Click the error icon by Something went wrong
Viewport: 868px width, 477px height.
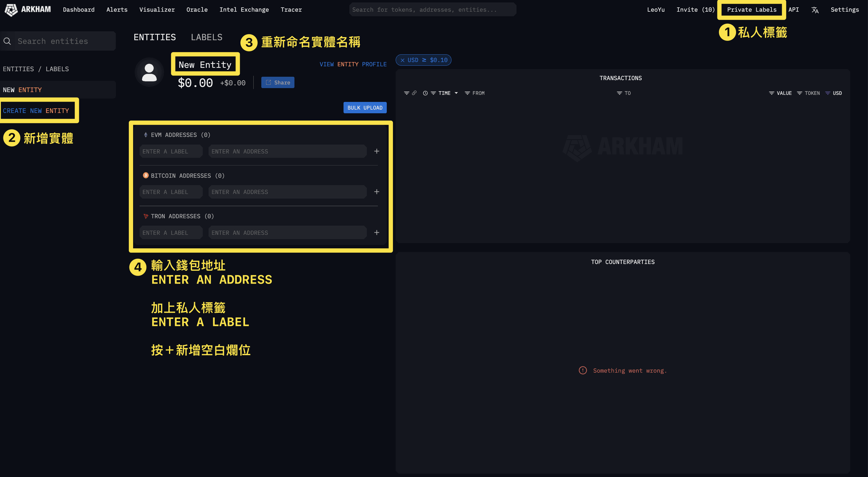click(x=582, y=370)
